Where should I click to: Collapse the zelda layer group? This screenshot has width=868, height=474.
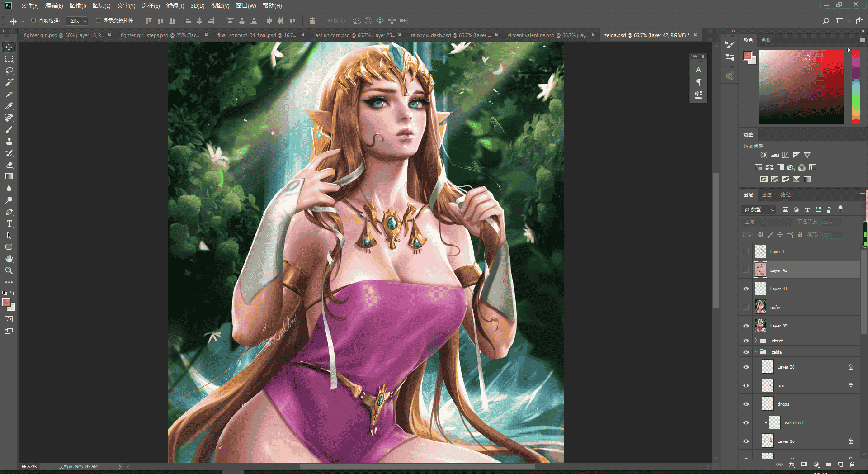pyautogui.click(x=756, y=352)
